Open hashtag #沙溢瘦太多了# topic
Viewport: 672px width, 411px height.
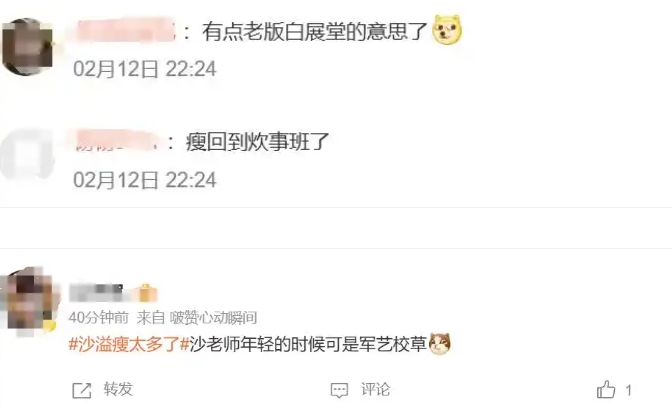pos(129,344)
